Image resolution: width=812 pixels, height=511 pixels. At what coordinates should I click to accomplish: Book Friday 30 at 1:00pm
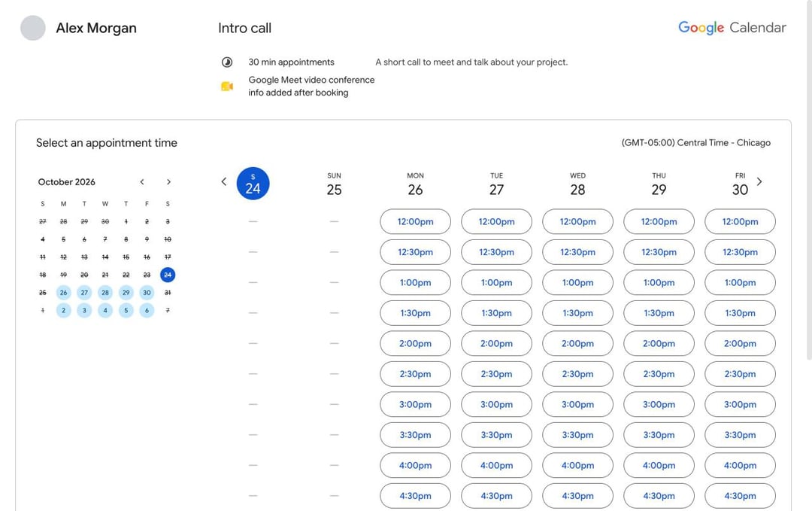click(x=740, y=283)
